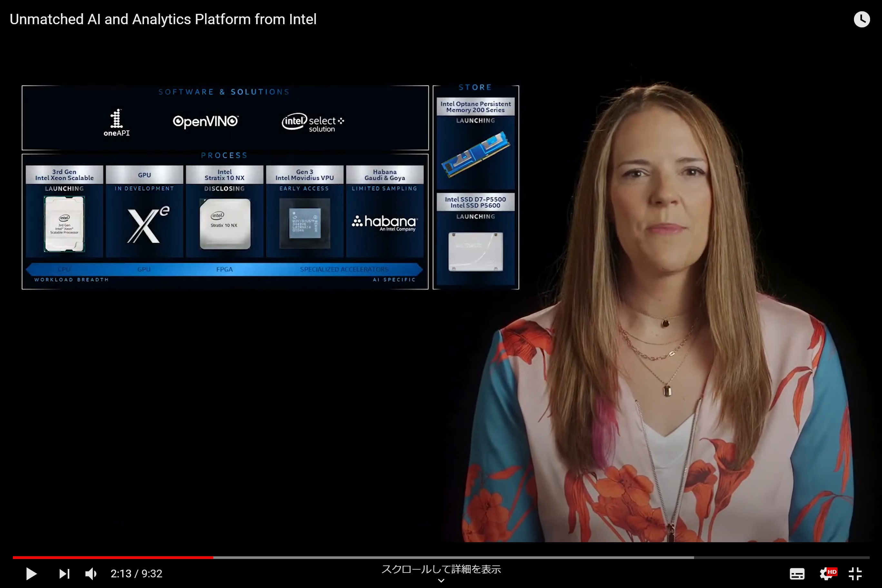This screenshot has height=588, width=882.
Task: Seek on the red progress bar
Action: 113,558
